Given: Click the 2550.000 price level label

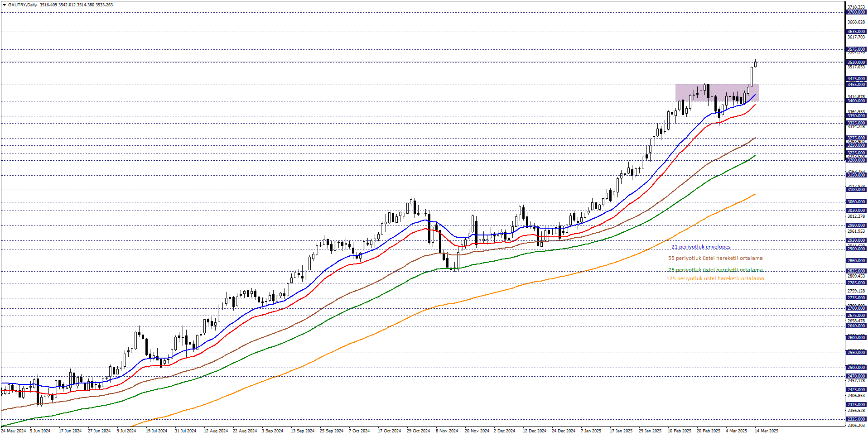Looking at the screenshot, I should (856, 353).
